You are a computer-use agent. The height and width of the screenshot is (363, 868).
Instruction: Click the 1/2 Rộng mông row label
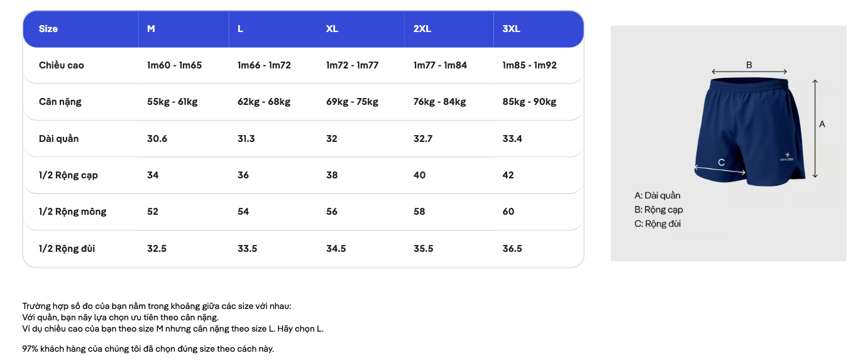click(72, 212)
